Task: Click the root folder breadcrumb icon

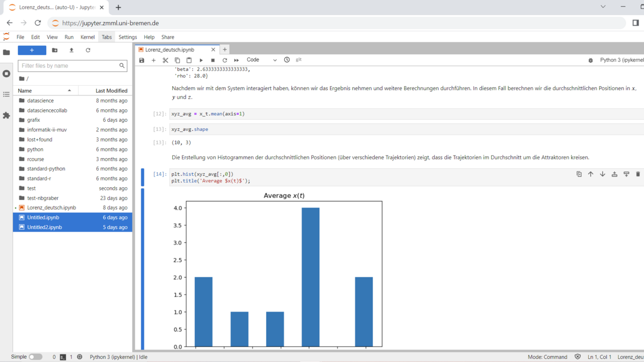Action: (x=22, y=78)
